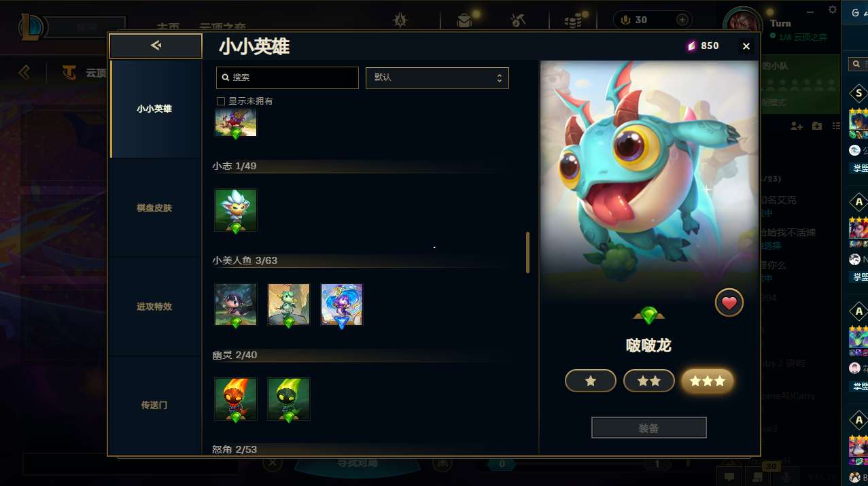Image resolution: width=868 pixels, height=486 pixels.
Task: Select the three-star tier button
Action: point(708,381)
